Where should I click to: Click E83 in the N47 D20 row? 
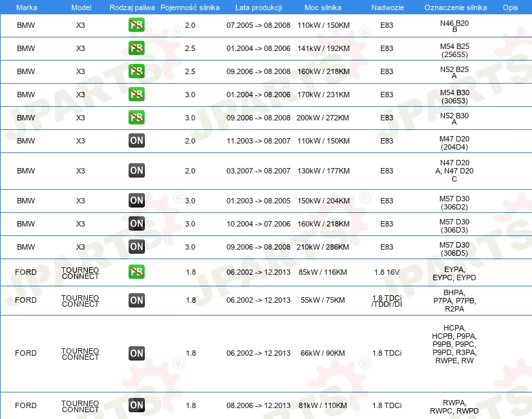[x=386, y=171]
